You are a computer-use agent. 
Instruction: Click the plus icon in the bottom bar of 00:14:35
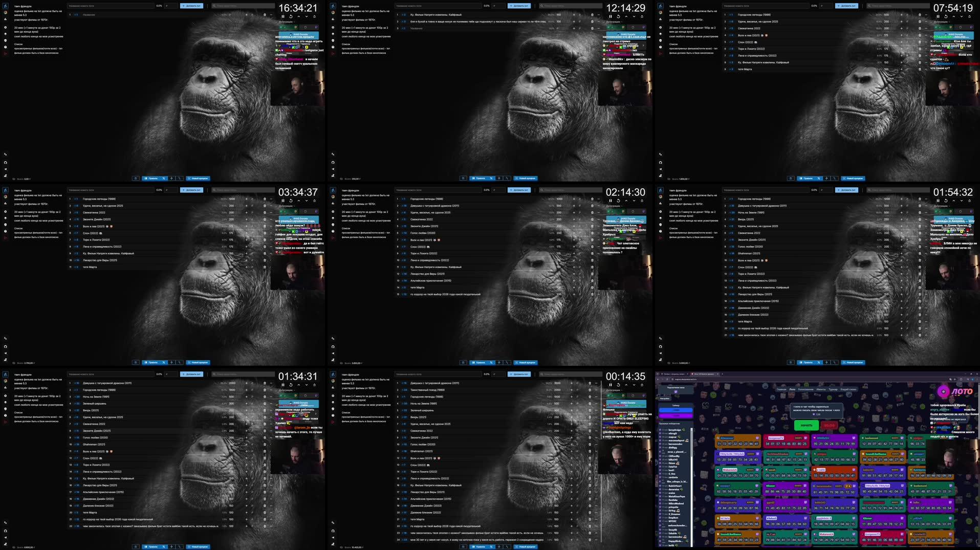[499, 546]
